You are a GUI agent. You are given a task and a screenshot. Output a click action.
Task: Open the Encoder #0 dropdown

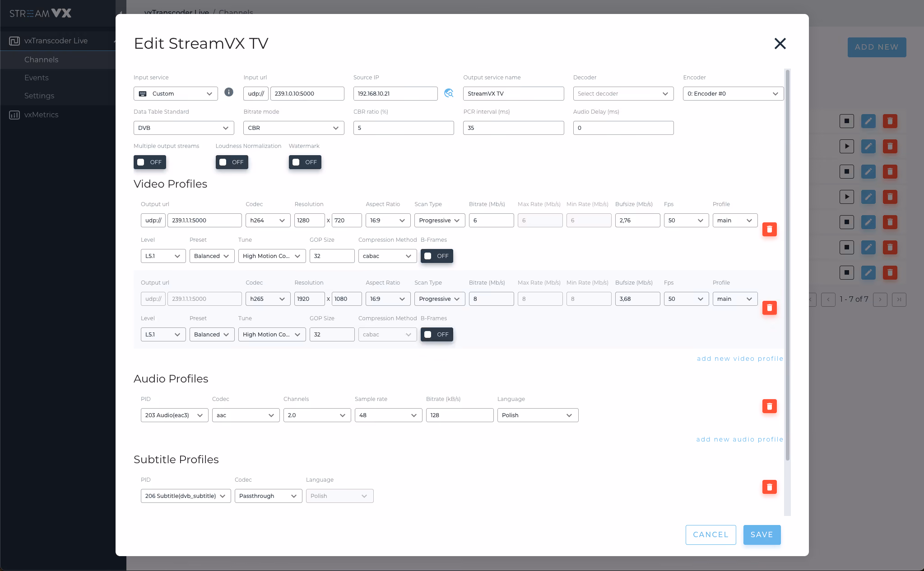733,93
